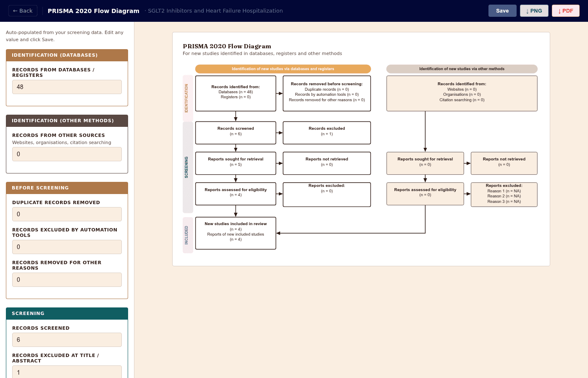588x378 pixels.
Task: Save the PRISMA flow diagram
Action: pos(502,11)
